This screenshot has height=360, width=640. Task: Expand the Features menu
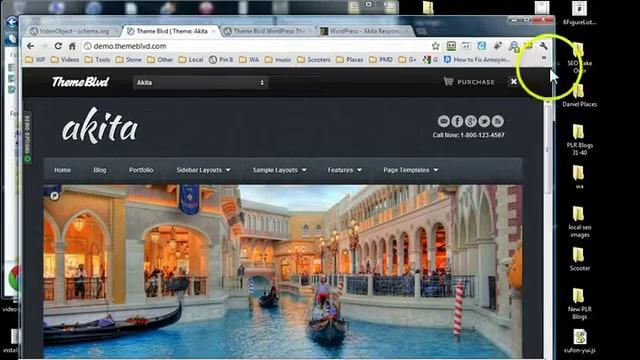click(344, 170)
